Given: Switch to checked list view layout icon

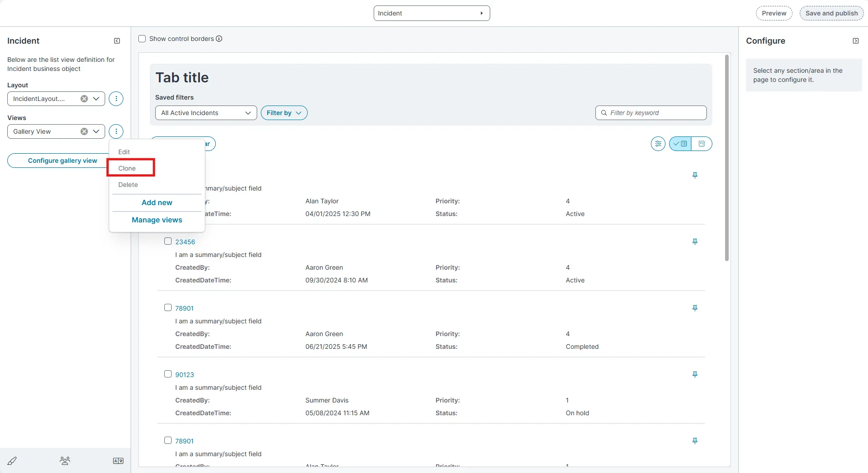Looking at the screenshot, I should click(680, 144).
